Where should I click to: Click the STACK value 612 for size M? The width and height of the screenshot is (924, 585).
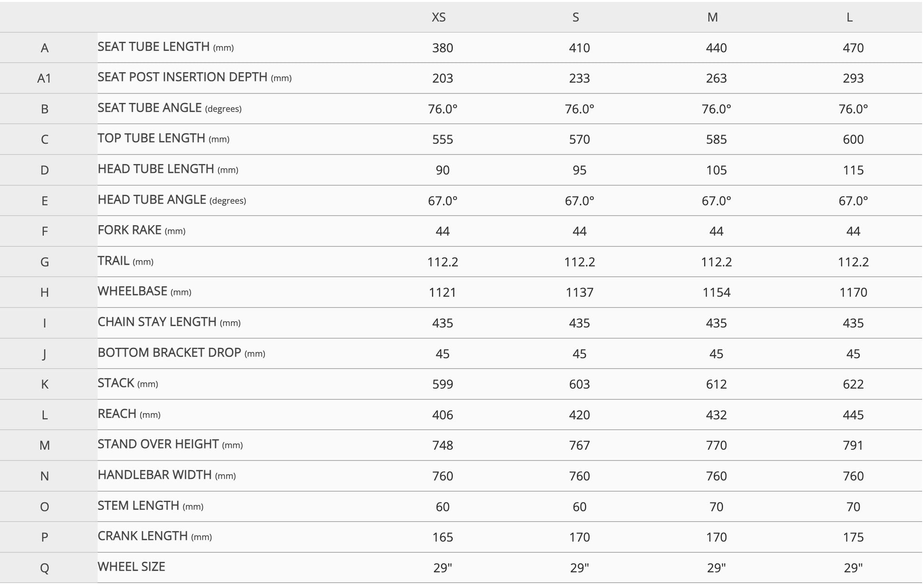(x=716, y=384)
